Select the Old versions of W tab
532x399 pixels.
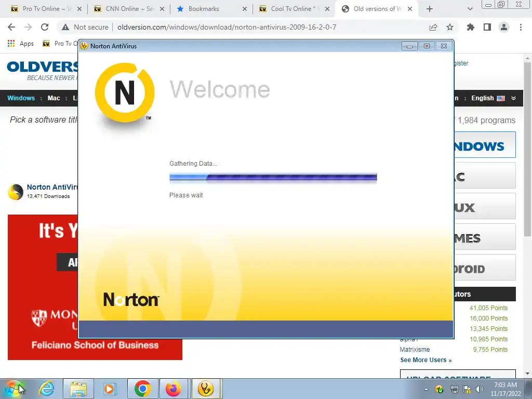pyautogui.click(x=377, y=9)
